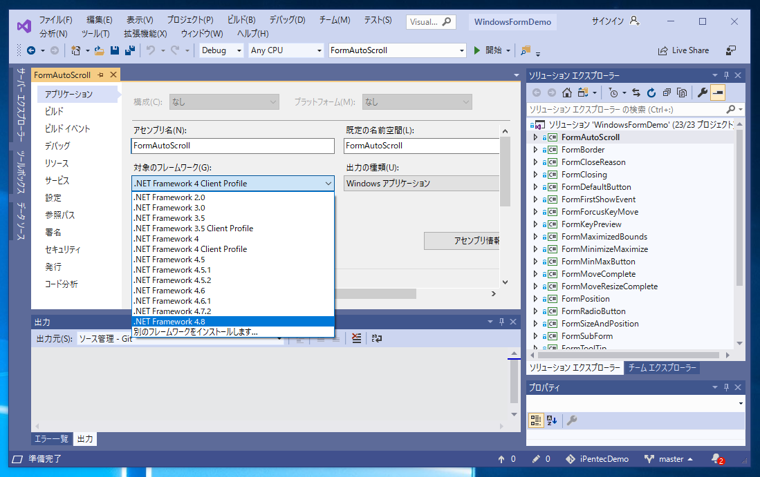Toggle Word Wrap icon in Output panel
Viewport: 760px width, 477px height.
[x=377, y=338]
